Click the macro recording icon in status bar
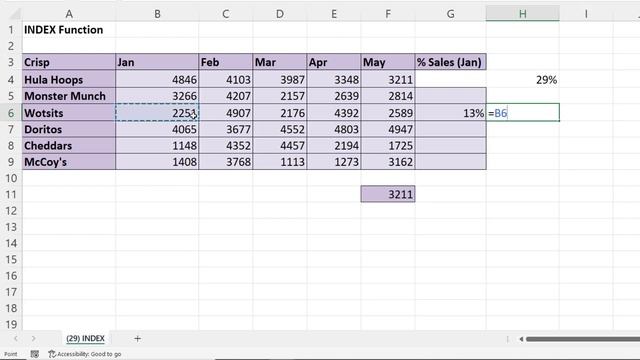Viewport: 640px width, 360px height. (x=35, y=354)
